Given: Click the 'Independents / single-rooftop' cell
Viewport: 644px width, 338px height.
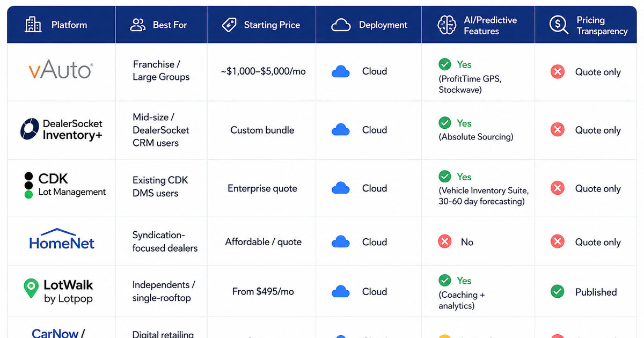Looking at the screenshot, I should pyautogui.click(x=164, y=291).
